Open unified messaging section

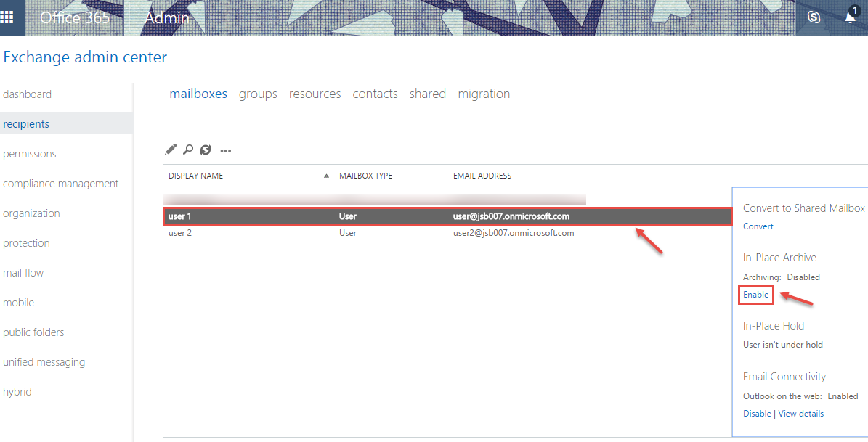point(44,362)
